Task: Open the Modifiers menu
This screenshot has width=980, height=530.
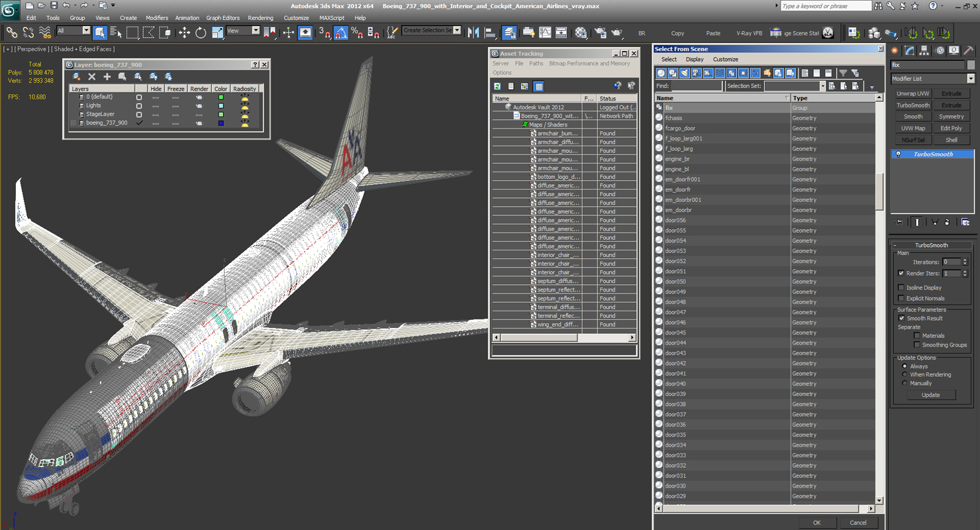Action: coord(157,18)
